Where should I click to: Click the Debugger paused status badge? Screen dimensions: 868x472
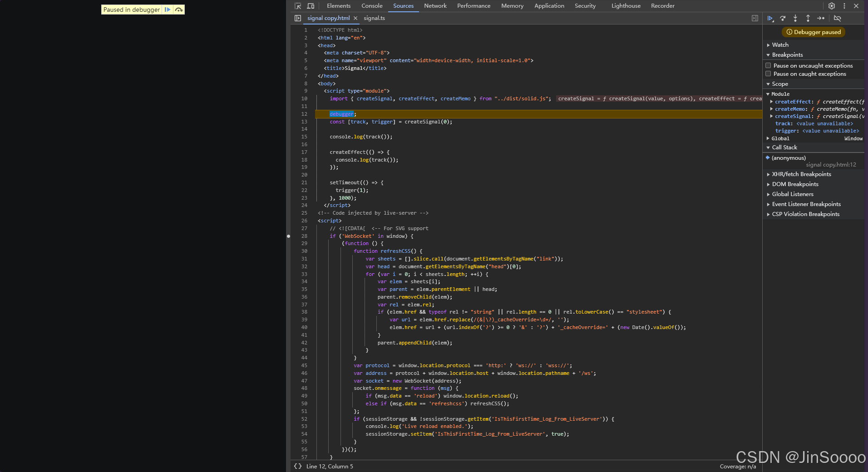point(814,32)
